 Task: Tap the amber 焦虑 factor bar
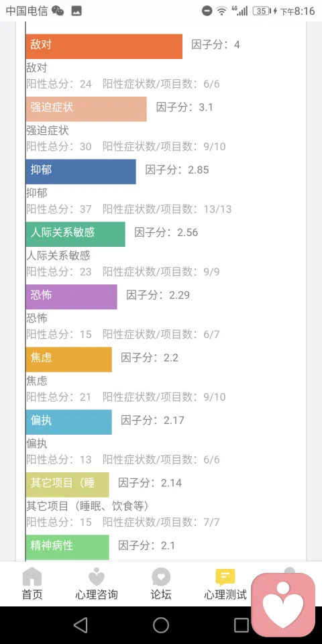[68, 360]
